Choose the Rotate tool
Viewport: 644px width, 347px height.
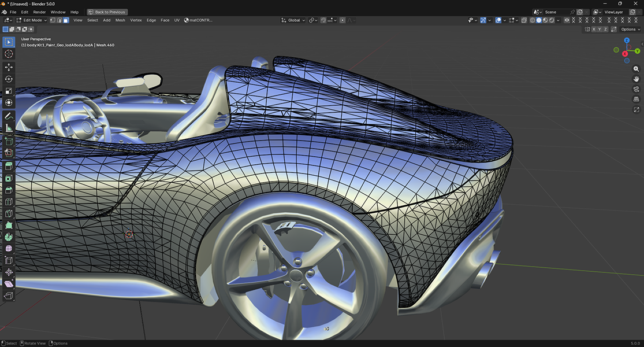pos(9,79)
